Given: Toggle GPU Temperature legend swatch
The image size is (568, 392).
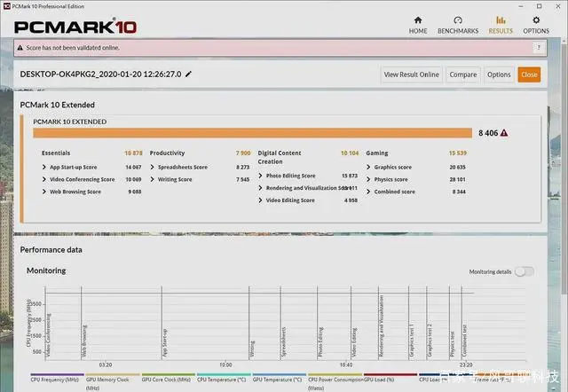Looking at the screenshot, I should (280, 374).
